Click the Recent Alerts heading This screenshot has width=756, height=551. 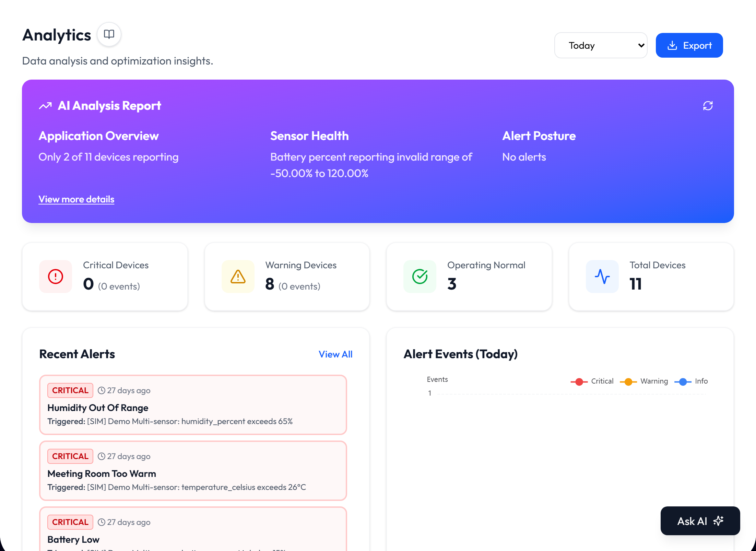pos(77,354)
